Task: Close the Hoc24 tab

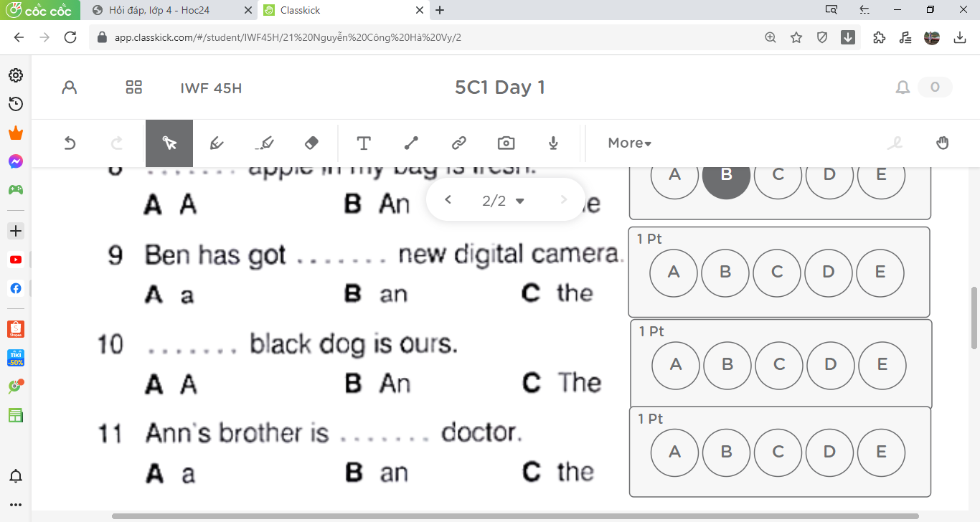Action: (x=248, y=10)
